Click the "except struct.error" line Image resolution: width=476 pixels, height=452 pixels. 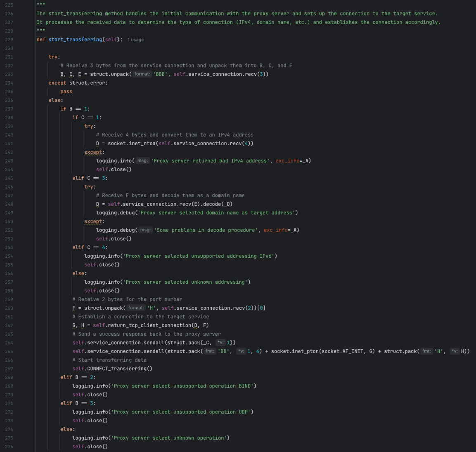tap(78, 83)
